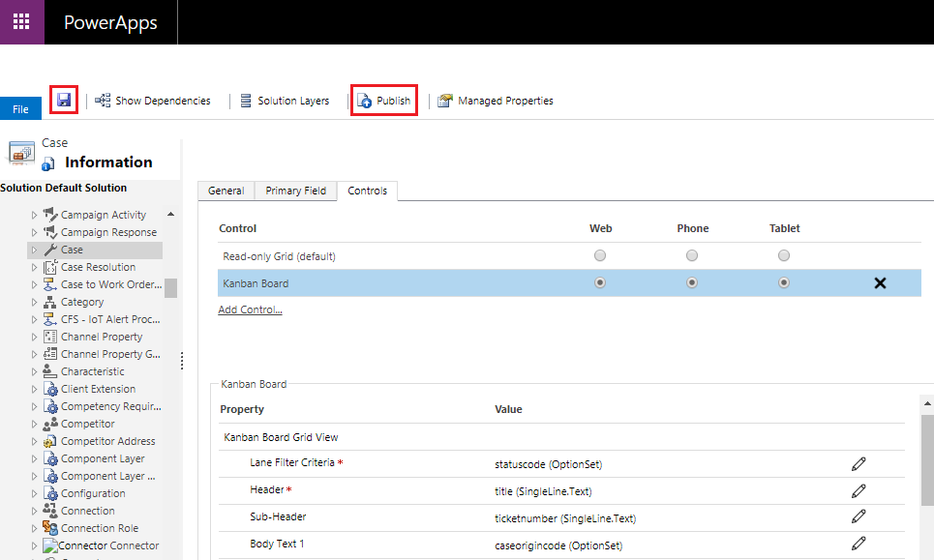Open the Connection entity in the tree
934x560 pixels.
click(87, 511)
